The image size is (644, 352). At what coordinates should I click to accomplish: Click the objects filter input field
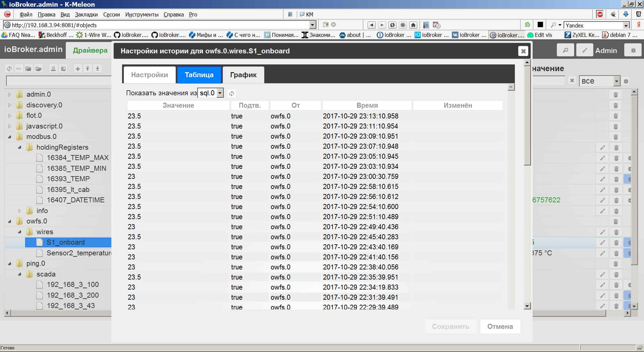point(59,81)
